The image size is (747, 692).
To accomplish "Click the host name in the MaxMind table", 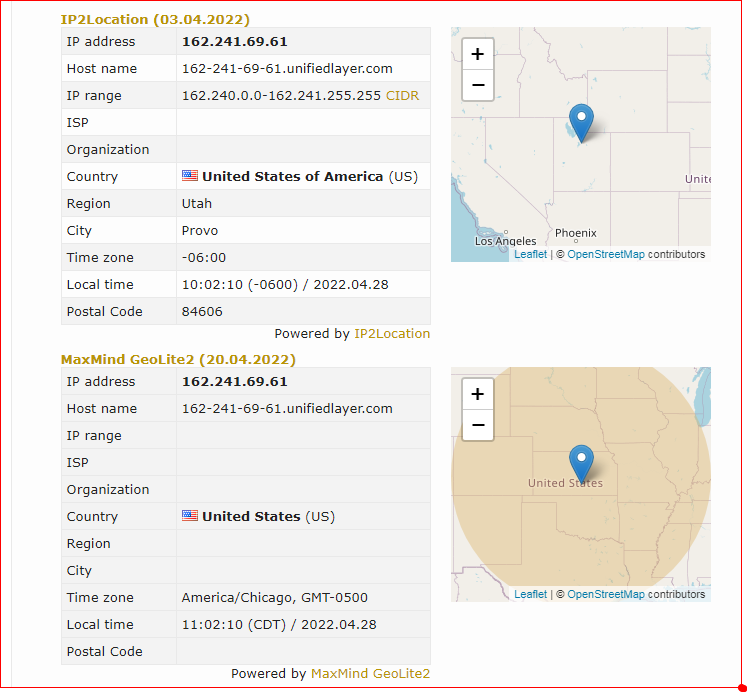I will (287, 409).
